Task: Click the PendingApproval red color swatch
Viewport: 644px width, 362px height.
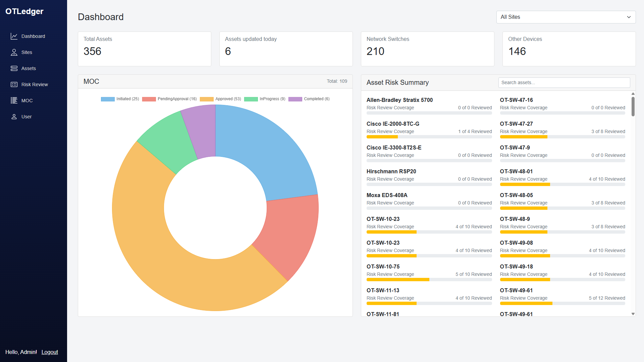Action: pos(149,99)
